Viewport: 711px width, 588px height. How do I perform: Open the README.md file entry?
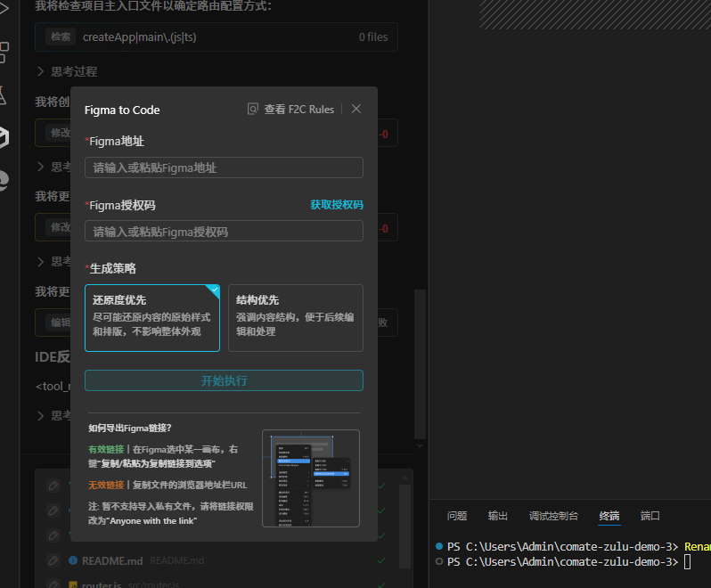point(112,560)
